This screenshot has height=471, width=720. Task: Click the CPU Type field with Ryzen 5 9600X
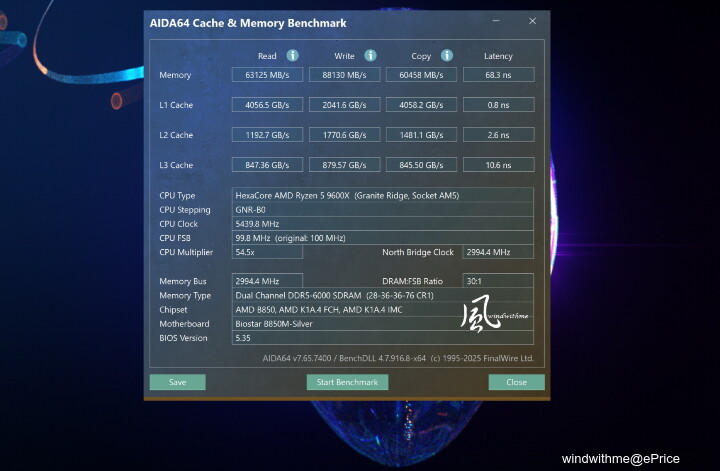(382, 195)
